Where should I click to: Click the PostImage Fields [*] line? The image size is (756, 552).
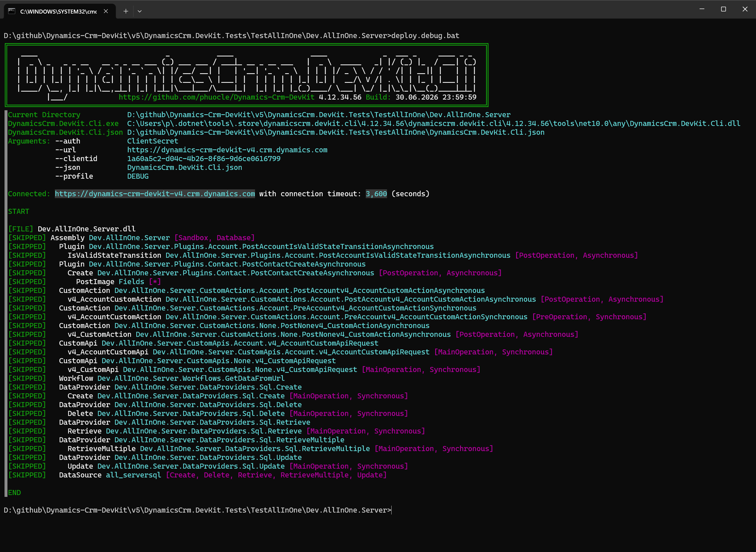tap(119, 282)
